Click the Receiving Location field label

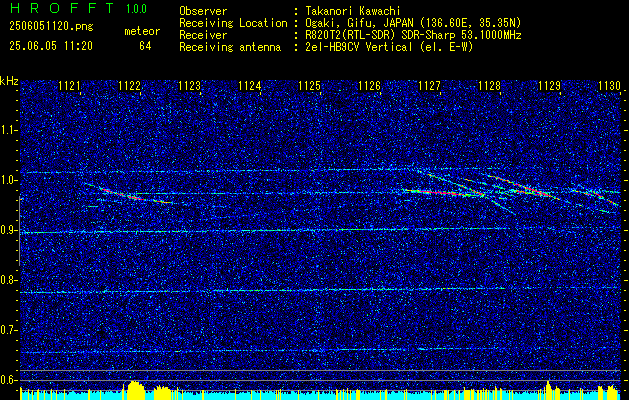233,23
